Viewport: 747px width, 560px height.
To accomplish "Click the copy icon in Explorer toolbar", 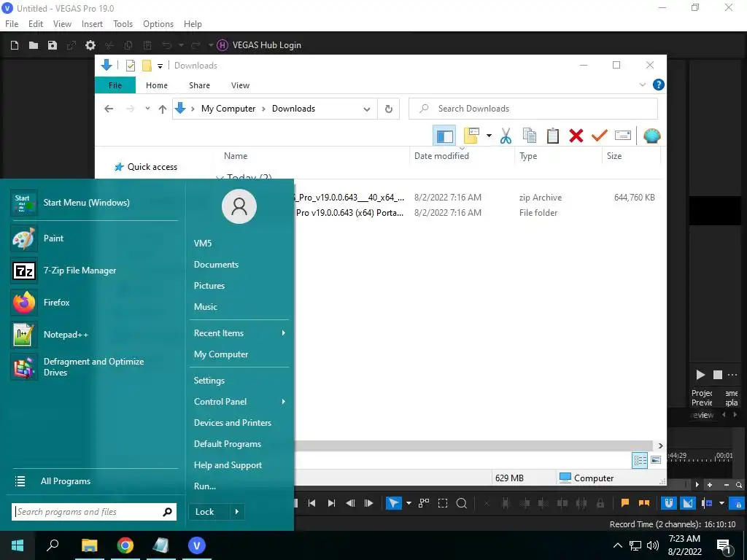I will [x=530, y=136].
